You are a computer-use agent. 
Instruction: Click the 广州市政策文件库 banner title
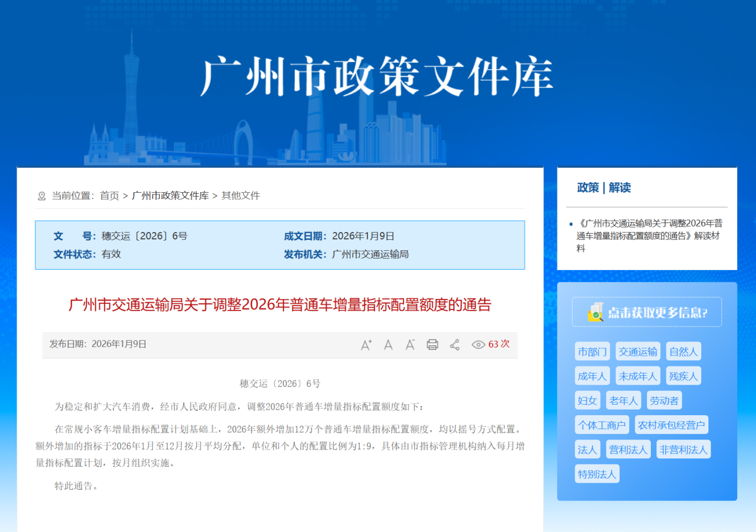pyautogui.click(x=377, y=76)
